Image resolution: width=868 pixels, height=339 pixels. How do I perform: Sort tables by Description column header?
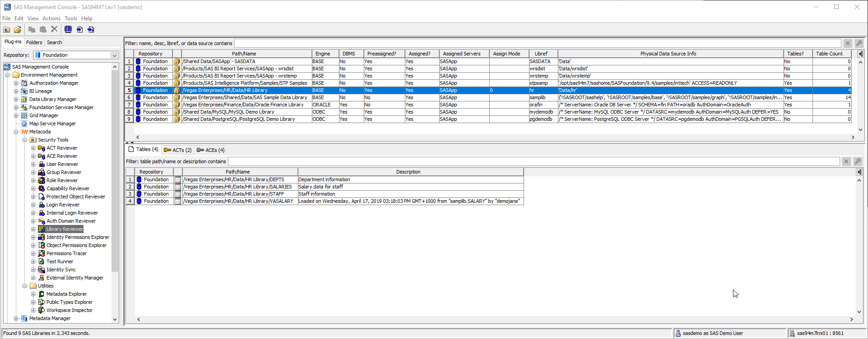411,172
